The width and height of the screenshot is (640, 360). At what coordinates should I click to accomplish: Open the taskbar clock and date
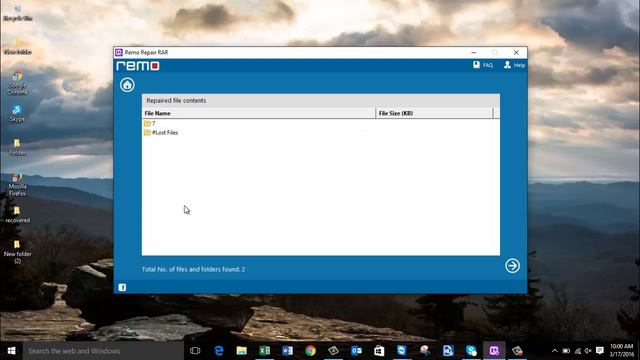pyautogui.click(x=622, y=351)
